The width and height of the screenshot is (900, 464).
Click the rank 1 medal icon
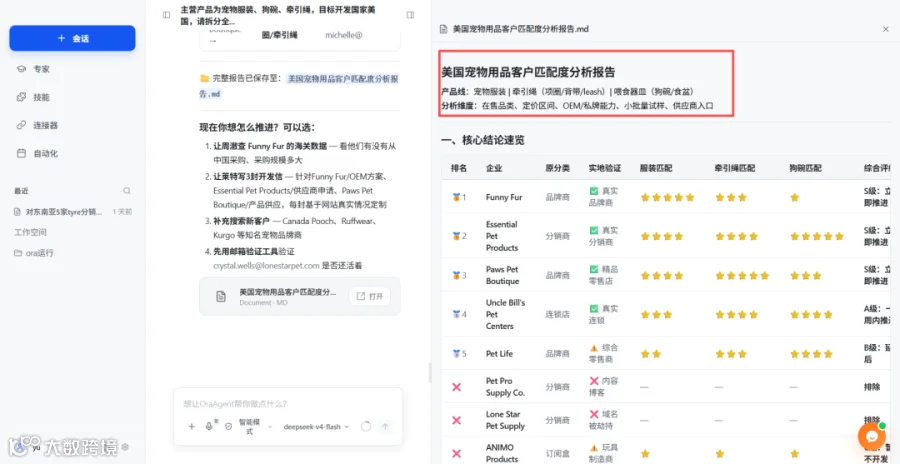pyautogui.click(x=456, y=197)
